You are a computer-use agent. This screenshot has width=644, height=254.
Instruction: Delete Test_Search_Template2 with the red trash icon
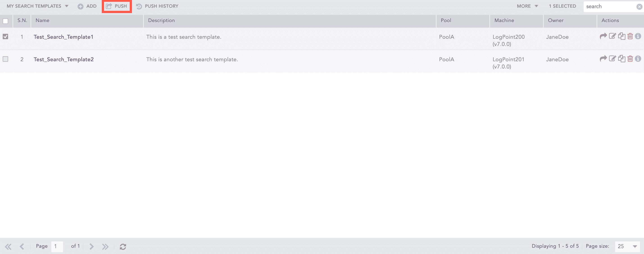tap(630, 59)
